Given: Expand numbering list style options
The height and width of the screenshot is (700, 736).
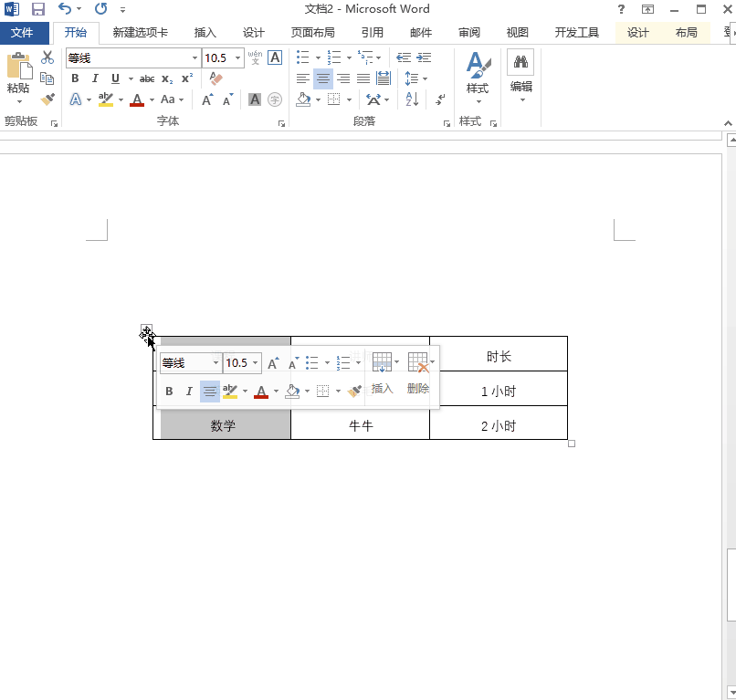Looking at the screenshot, I should [349, 57].
